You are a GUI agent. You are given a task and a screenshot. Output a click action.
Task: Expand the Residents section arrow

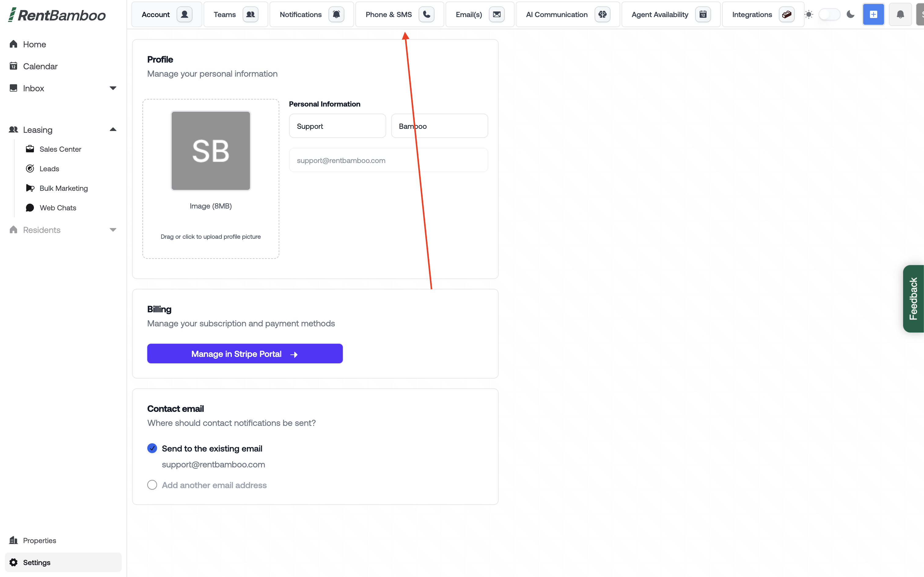113,230
